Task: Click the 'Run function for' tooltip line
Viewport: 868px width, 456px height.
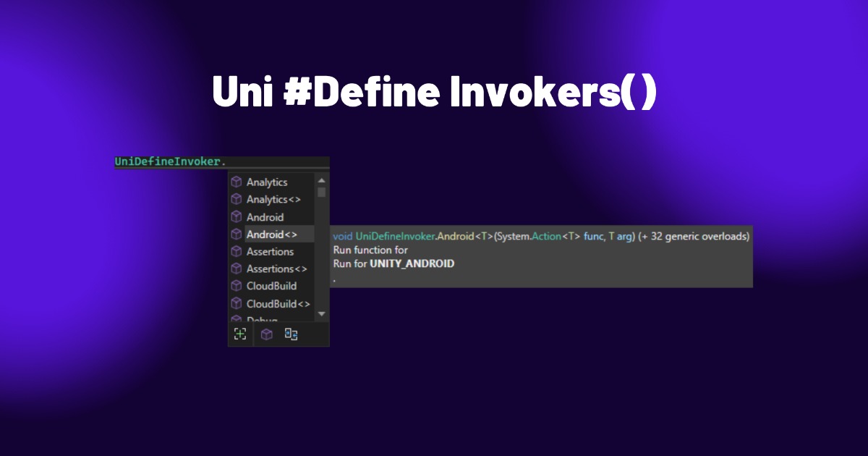Action: 370,250
